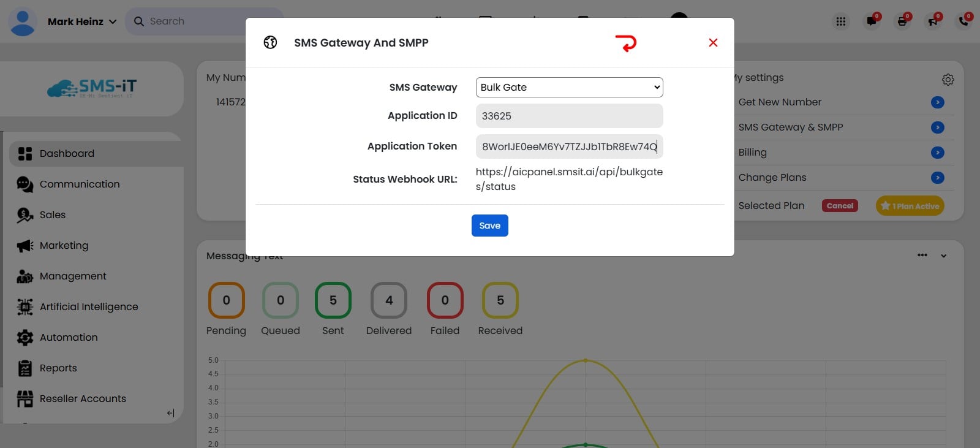Click the Dashboard grid icon

coord(25,153)
